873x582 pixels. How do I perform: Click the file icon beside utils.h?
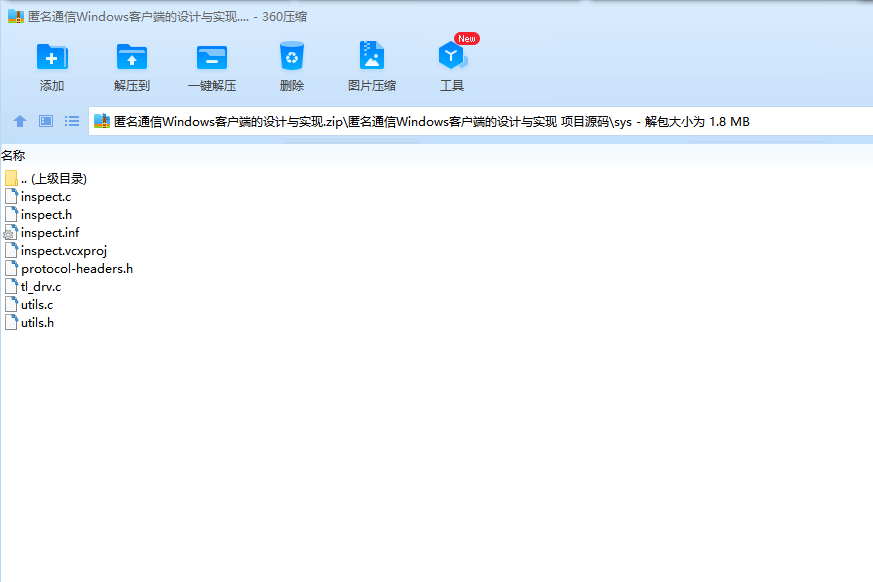point(11,322)
